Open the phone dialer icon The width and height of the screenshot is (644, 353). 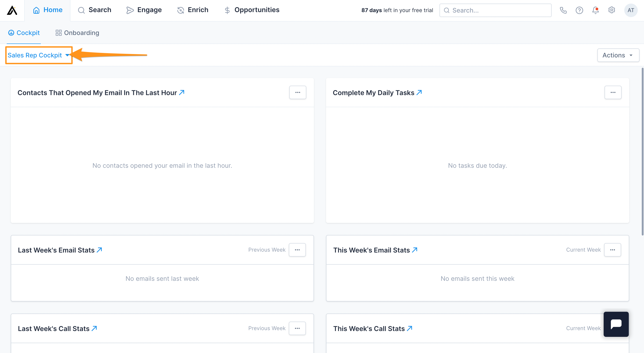click(563, 10)
